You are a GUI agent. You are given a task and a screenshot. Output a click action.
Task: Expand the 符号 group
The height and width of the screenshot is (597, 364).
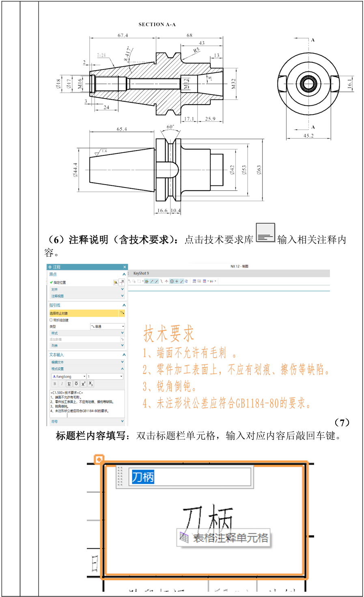[86, 422]
